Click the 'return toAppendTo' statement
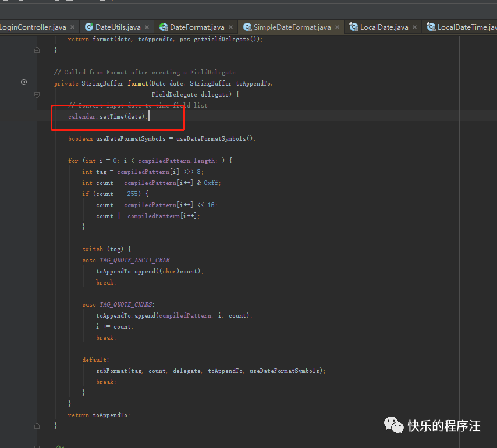This screenshot has width=497, height=448. pyautogui.click(x=99, y=415)
